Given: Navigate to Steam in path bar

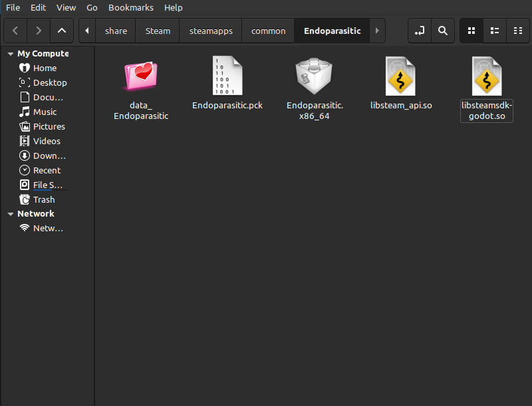Looking at the screenshot, I should point(158,31).
